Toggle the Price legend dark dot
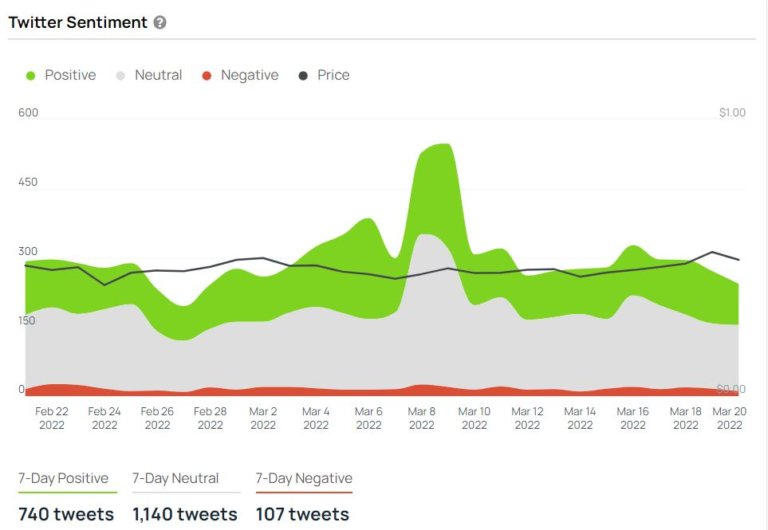The width and height of the screenshot is (768, 530). (303, 76)
